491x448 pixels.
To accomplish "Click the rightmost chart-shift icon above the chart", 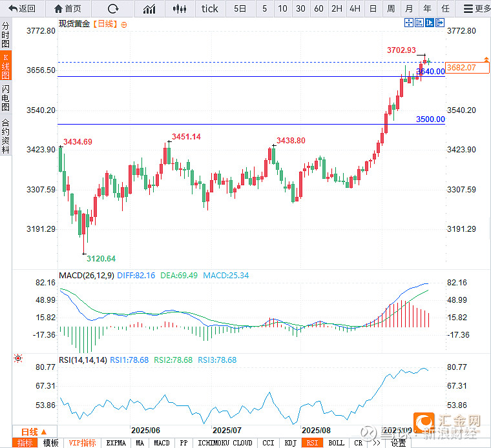I will (x=440, y=23).
